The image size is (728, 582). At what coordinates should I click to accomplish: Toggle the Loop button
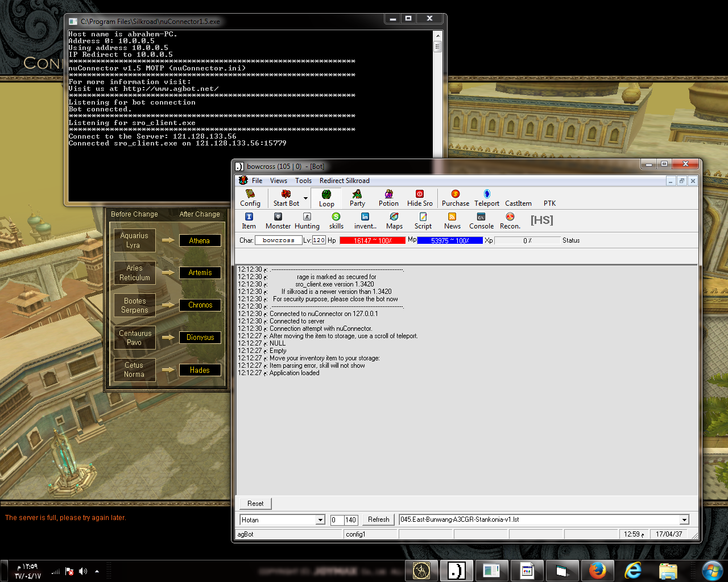click(x=326, y=198)
